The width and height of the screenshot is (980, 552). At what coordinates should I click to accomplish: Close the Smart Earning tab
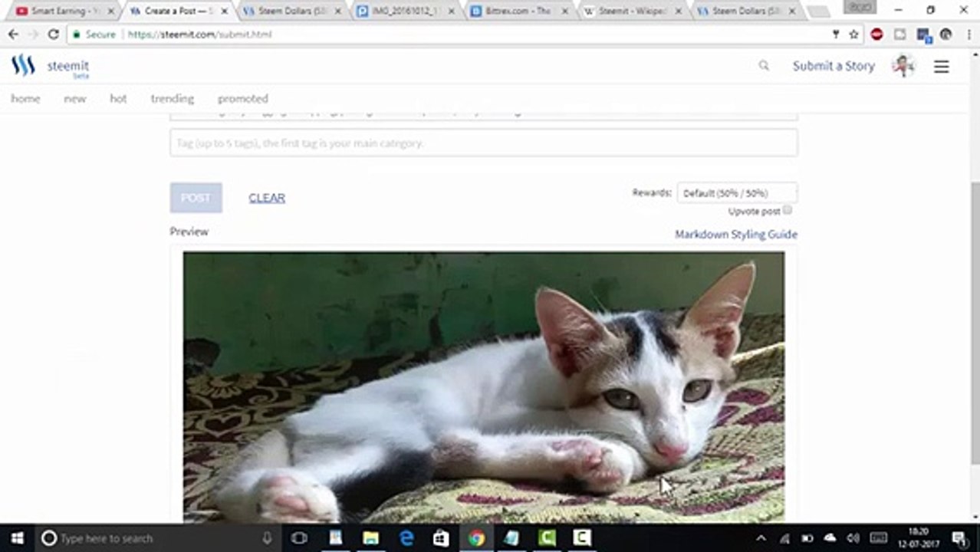pyautogui.click(x=110, y=11)
